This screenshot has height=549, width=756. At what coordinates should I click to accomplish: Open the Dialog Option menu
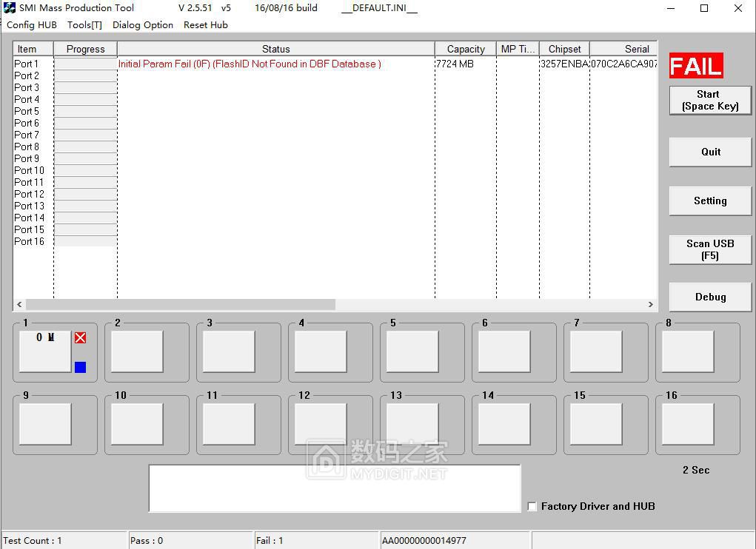tap(143, 25)
